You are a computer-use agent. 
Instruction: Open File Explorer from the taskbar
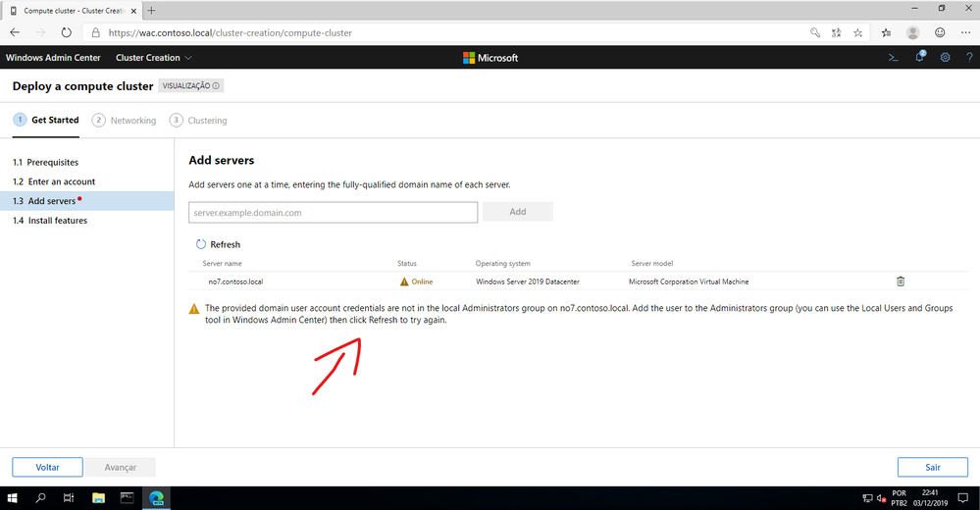pos(98,498)
